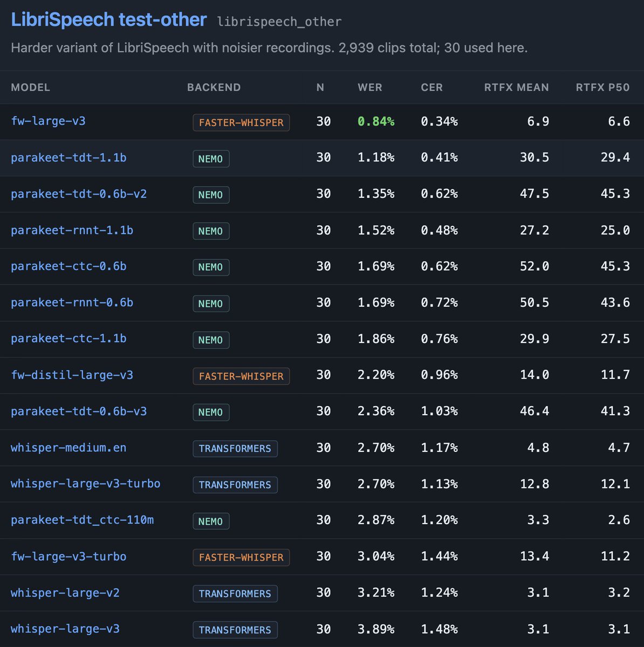
Task: Select the 1.52% WER value
Action: [x=376, y=230]
